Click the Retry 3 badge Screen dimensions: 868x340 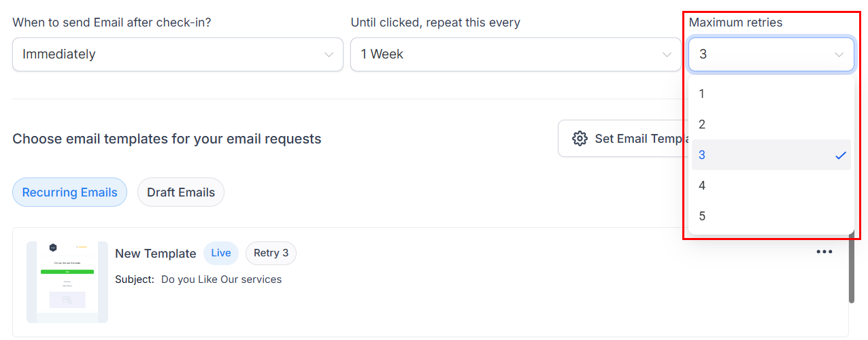(271, 253)
